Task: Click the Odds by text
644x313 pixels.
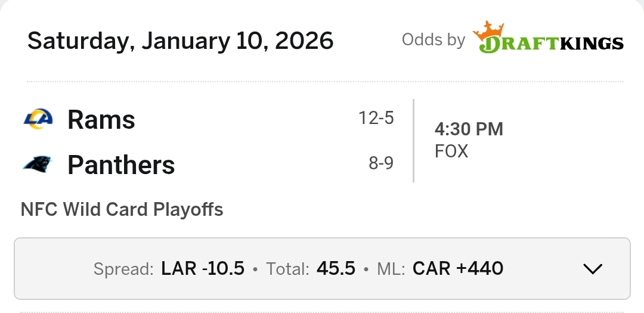Action: 433,40
